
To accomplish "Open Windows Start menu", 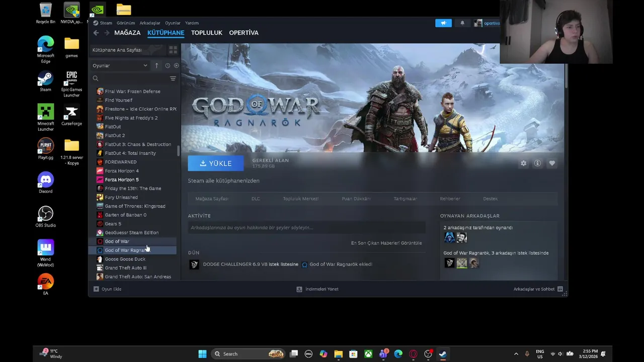I will [x=202, y=354].
